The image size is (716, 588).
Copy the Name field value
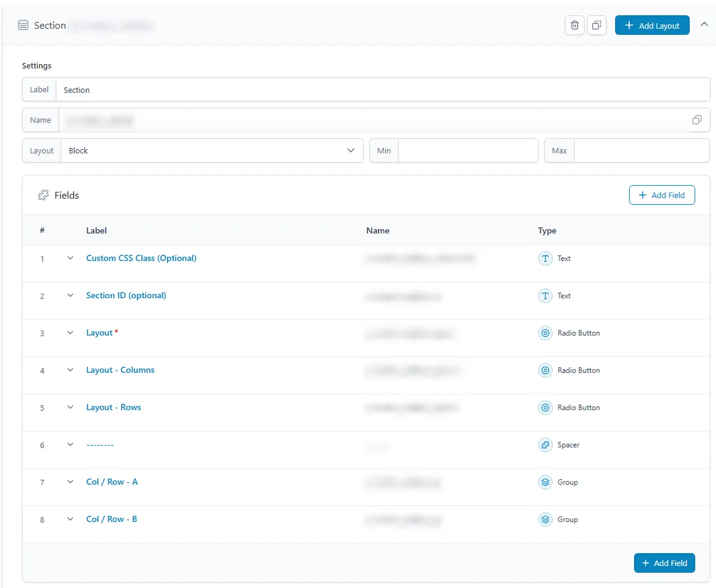coord(697,120)
